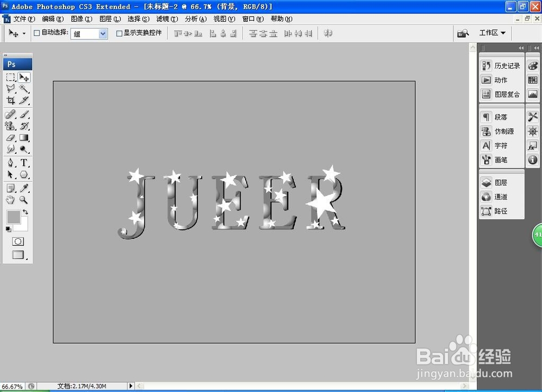Select the Lasso tool
Viewport: 542px width, 392px height.
(10, 89)
